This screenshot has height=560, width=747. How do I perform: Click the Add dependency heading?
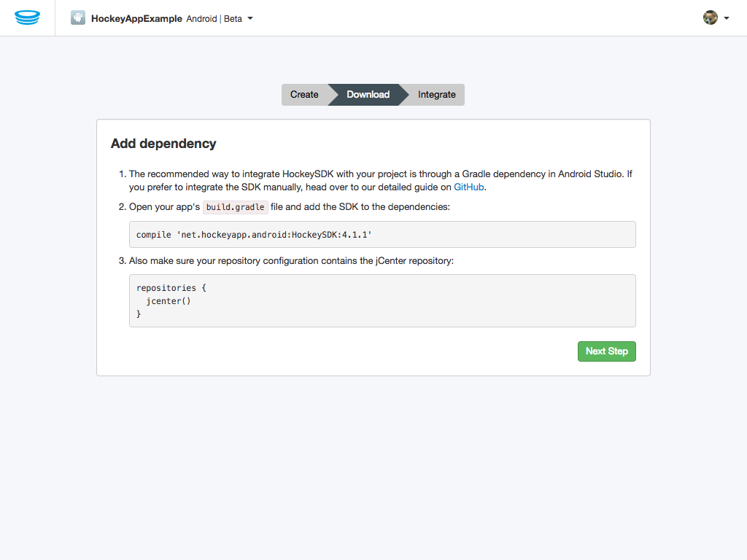163,143
